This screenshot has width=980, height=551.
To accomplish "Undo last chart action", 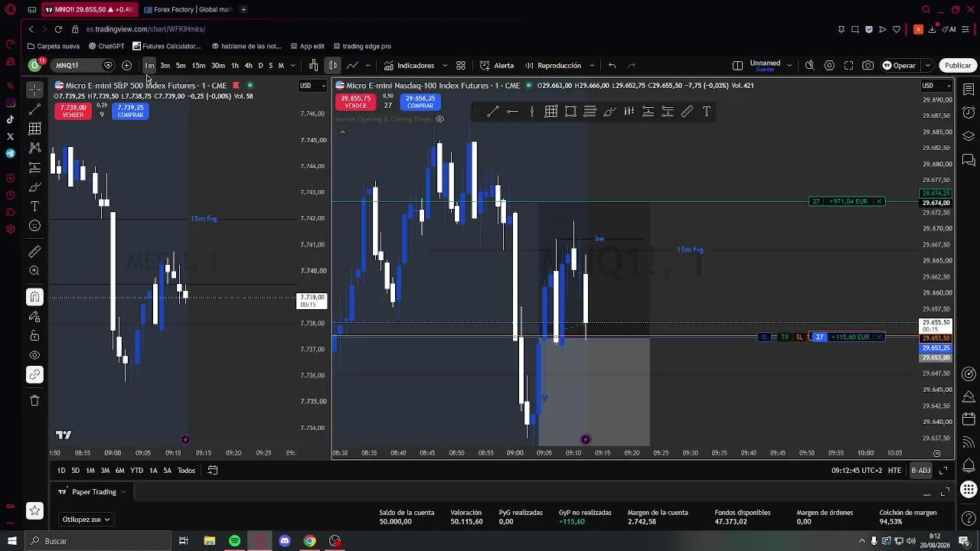I will pyautogui.click(x=612, y=66).
